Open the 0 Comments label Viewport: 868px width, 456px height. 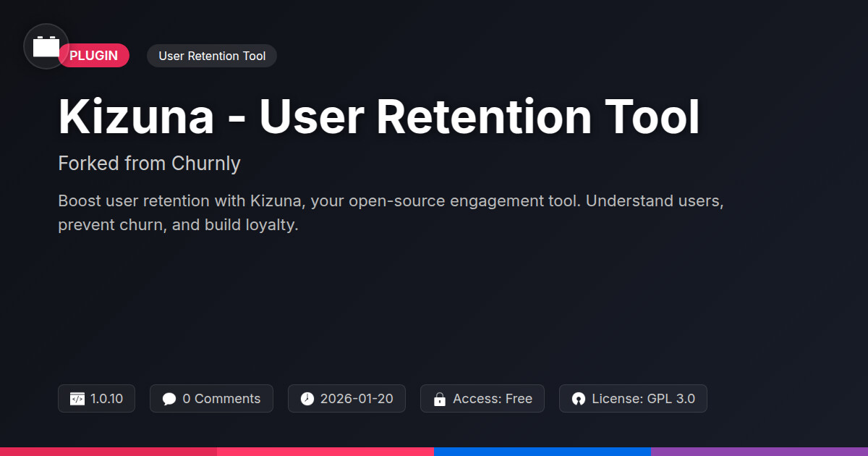[x=221, y=399]
